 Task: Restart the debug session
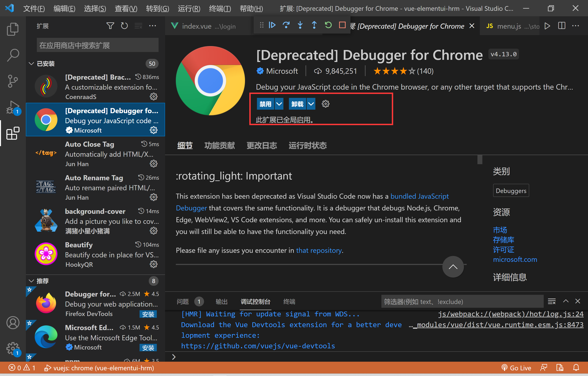click(x=328, y=25)
